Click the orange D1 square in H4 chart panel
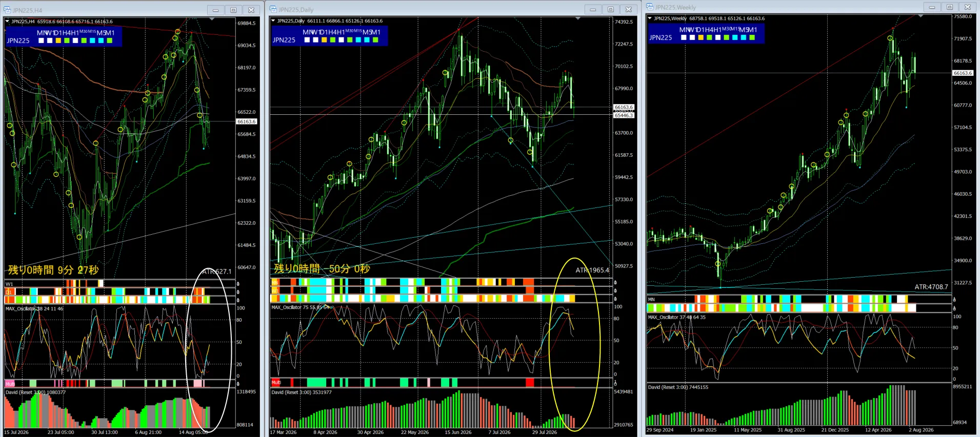The image size is (980, 437). pyautogui.click(x=58, y=40)
